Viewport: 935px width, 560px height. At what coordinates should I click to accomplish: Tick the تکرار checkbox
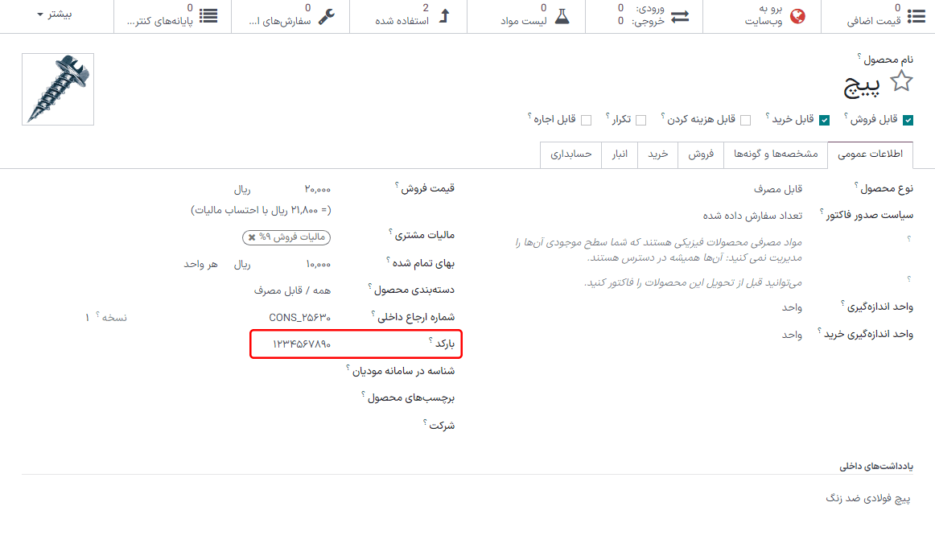pos(640,120)
